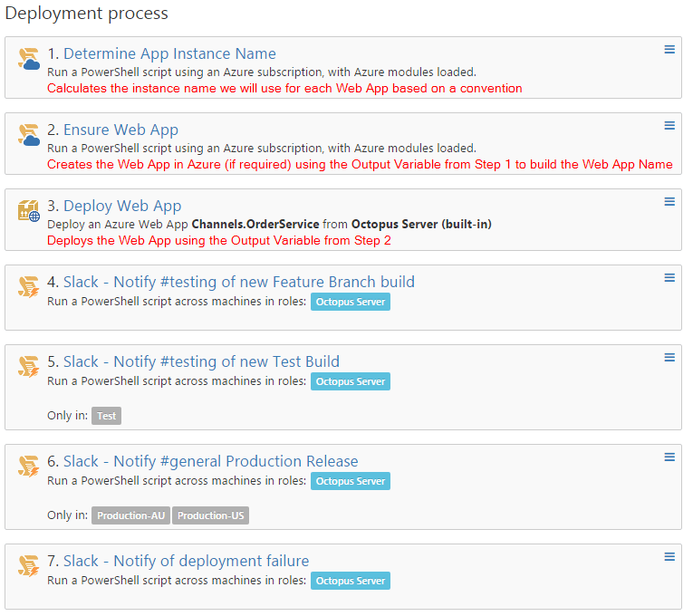Open step menu for deployment failure notification

pyautogui.click(x=669, y=557)
